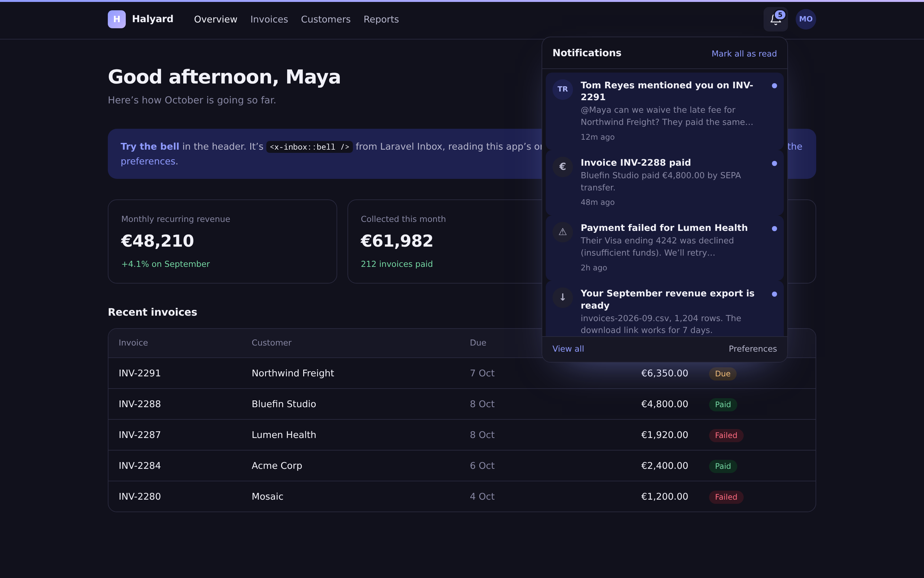Click the Halyard H logo icon
The image size is (924, 578).
(x=116, y=19)
